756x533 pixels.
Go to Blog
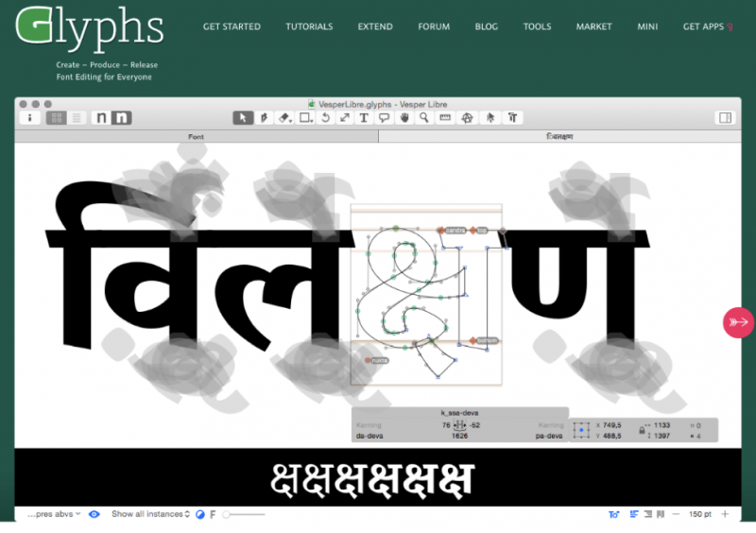(x=487, y=26)
